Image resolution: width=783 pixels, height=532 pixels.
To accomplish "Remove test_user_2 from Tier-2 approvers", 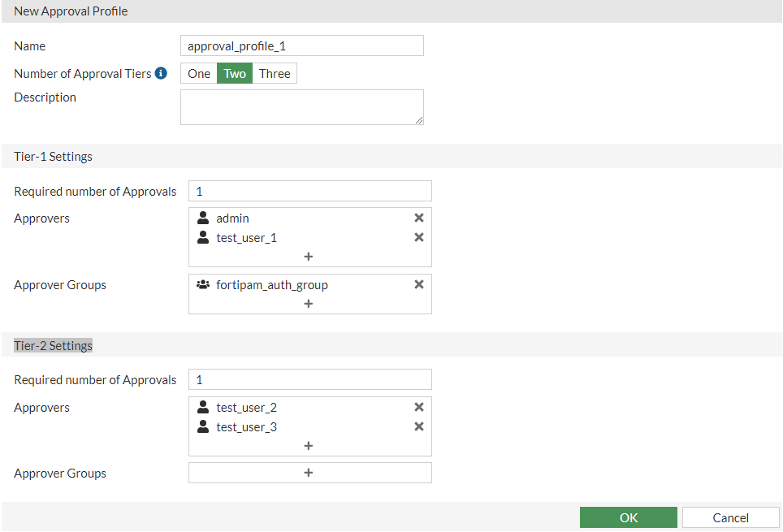I will [x=419, y=407].
